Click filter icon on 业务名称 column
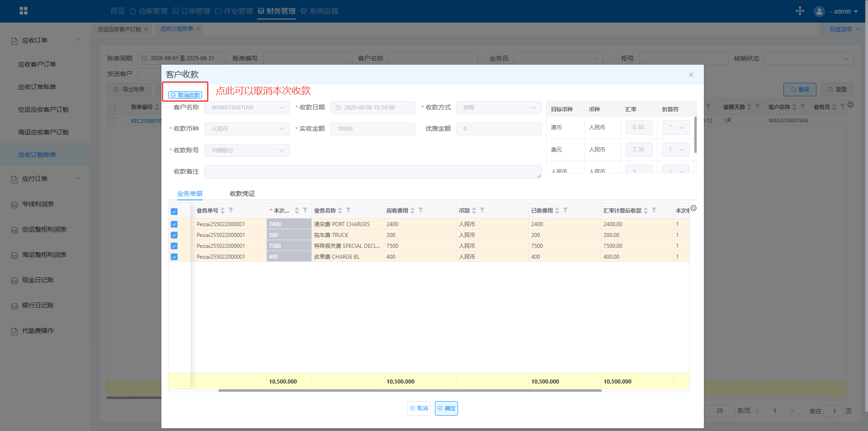Viewport: 868px width, 431px height. pyautogui.click(x=348, y=210)
